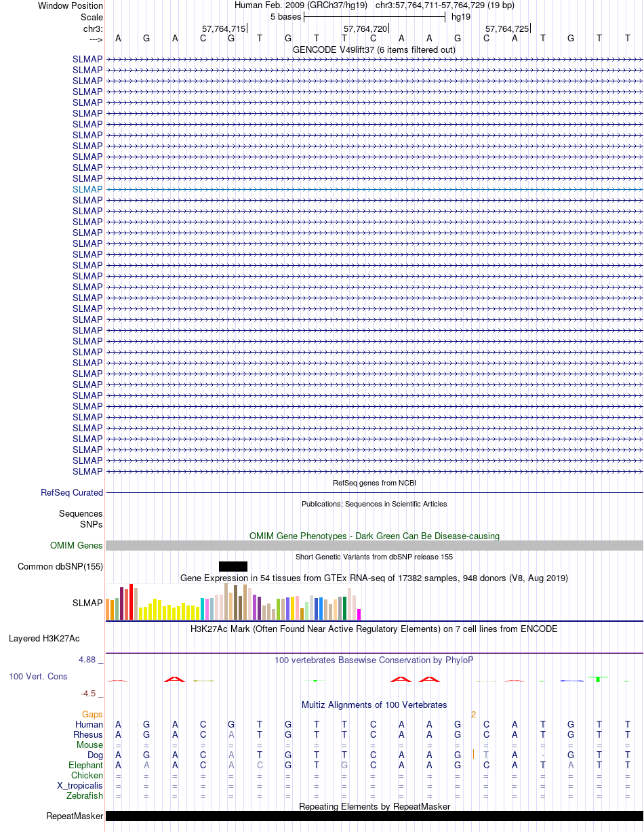The image size is (644, 832).
Task: Open the Gene Expression in 54 tissues title
Action: (x=374, y=578)
